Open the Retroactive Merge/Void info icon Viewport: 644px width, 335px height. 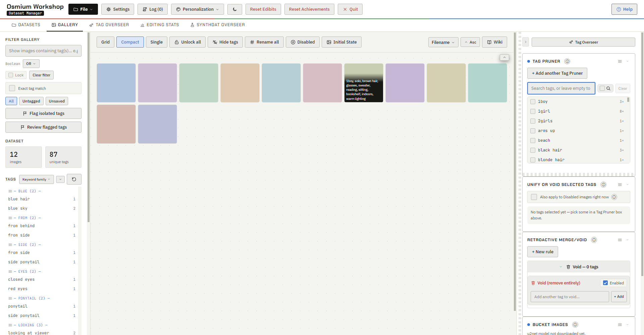[594, 240]
